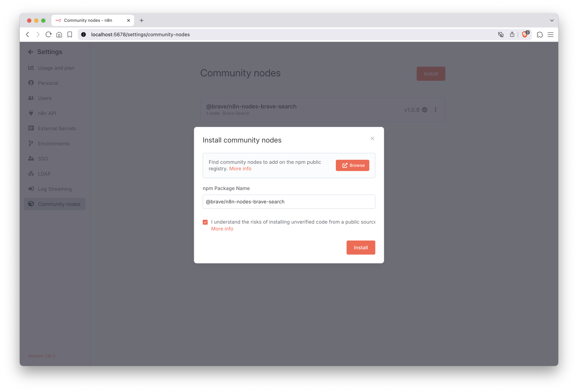
Task: Reload the current page
Action: coord(48,34)
